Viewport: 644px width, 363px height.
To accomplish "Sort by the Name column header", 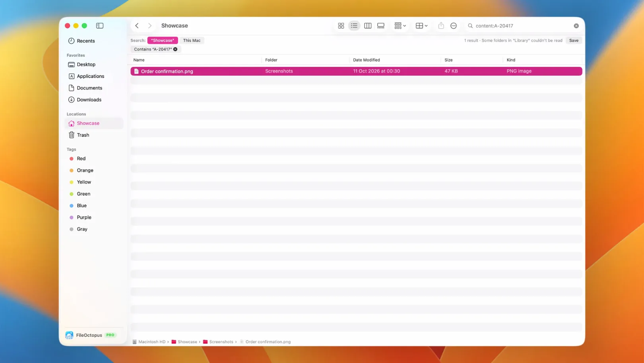I will coord(139,60).
